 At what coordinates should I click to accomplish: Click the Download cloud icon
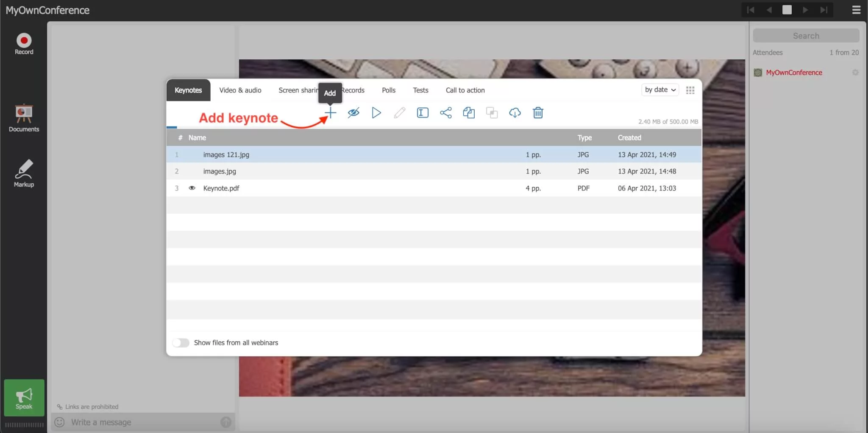click(x=515, y=112)
